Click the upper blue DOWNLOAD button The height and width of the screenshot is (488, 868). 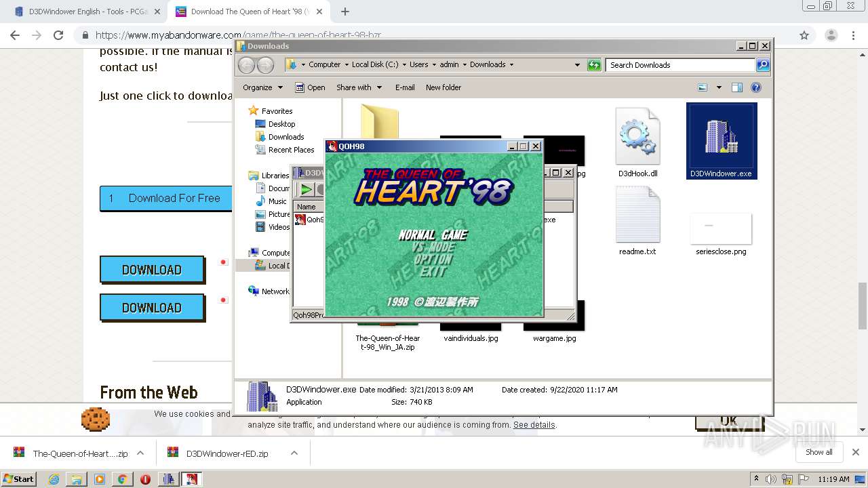pyautogui.click(x=152, y=269)
